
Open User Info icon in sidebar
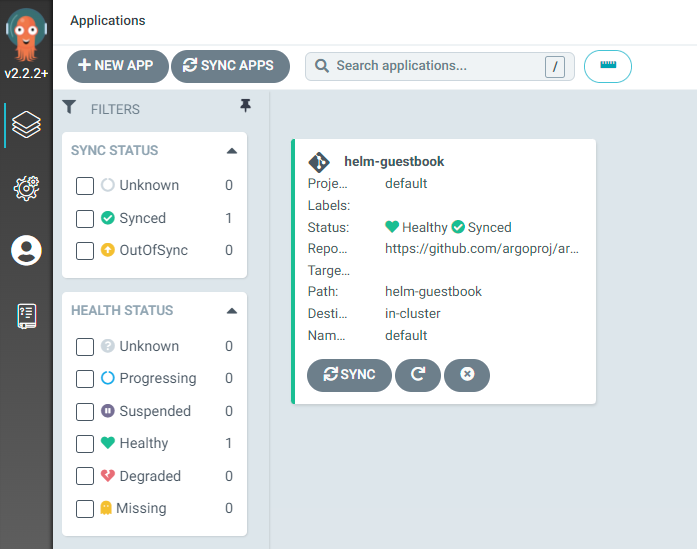coord(26,250)
